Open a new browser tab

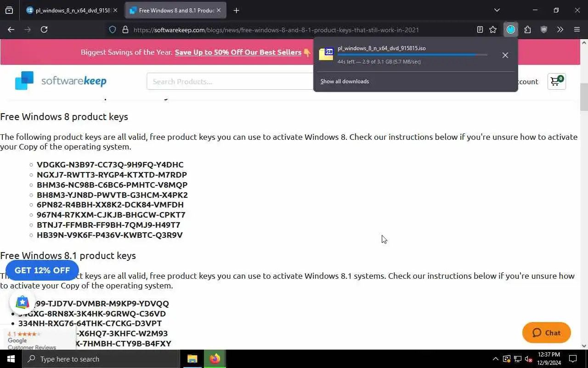click(236, 10)
